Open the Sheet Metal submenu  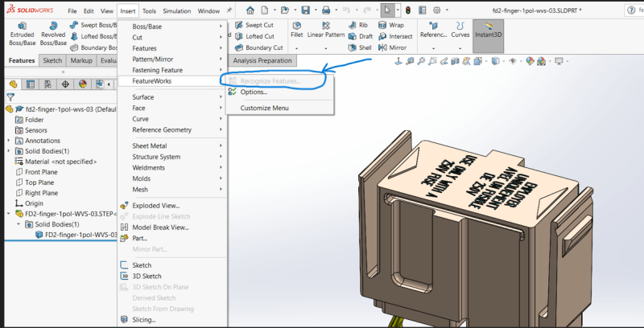click(172, 146)
